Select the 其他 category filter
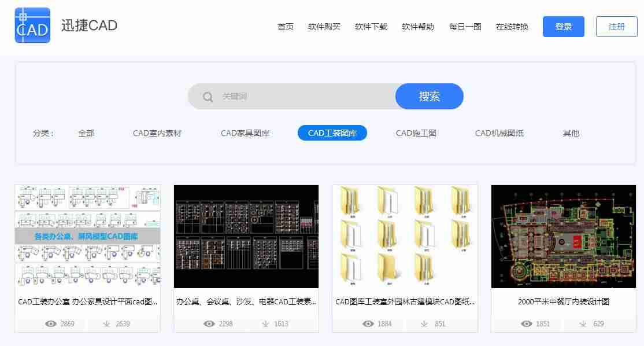The image size is (644, 346). coord(571,133)
